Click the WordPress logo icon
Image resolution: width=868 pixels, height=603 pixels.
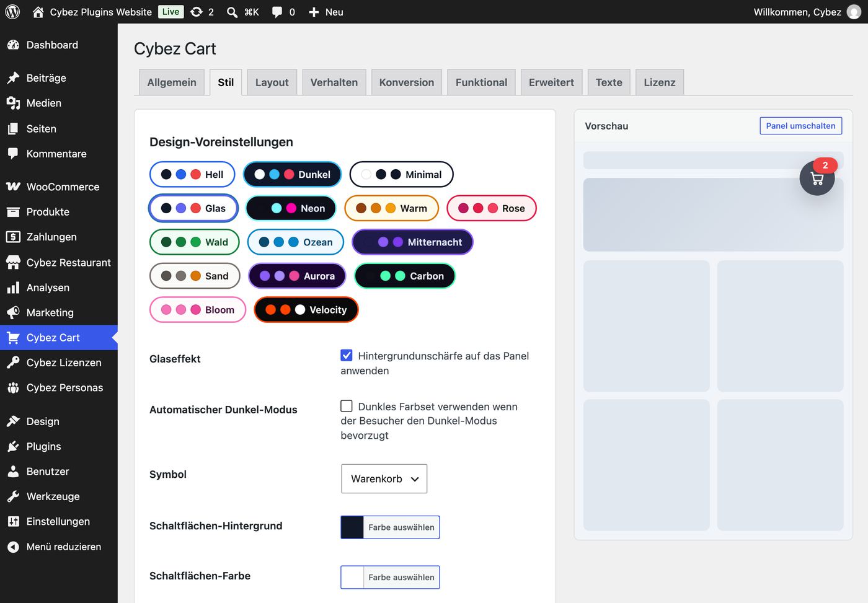(x=12, y=12)
